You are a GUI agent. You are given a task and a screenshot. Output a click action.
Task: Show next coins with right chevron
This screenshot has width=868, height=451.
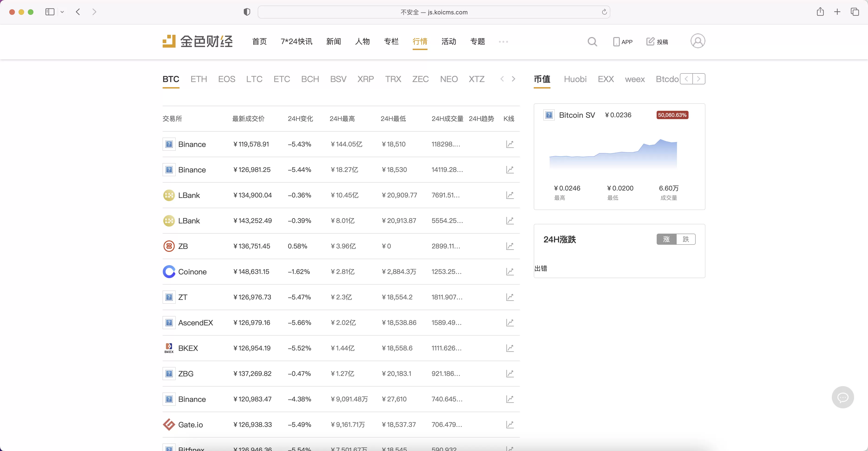[x=513, y=79]
